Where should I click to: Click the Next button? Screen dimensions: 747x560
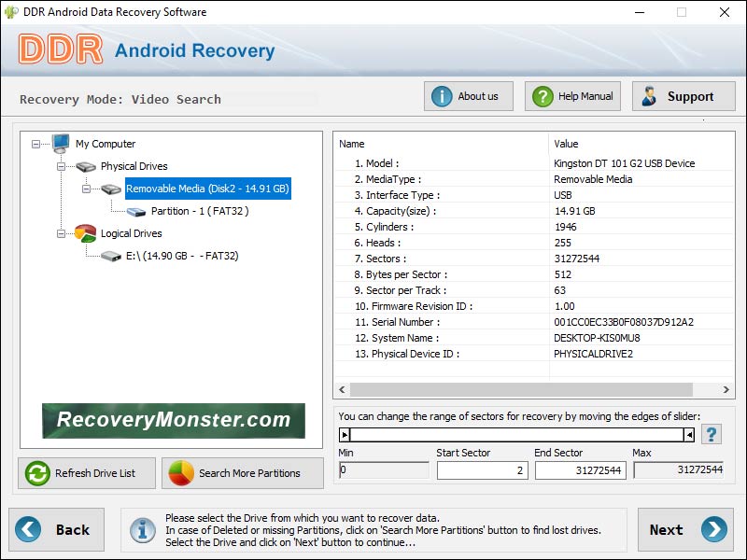pyautogui.click(x=686, y=529)
